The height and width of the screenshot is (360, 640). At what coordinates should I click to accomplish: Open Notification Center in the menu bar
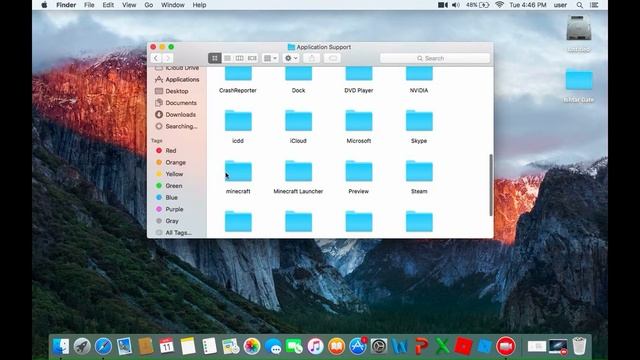(x=594, y=5)
